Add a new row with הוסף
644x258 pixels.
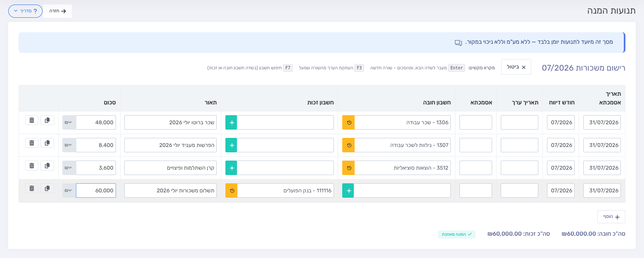611,217
